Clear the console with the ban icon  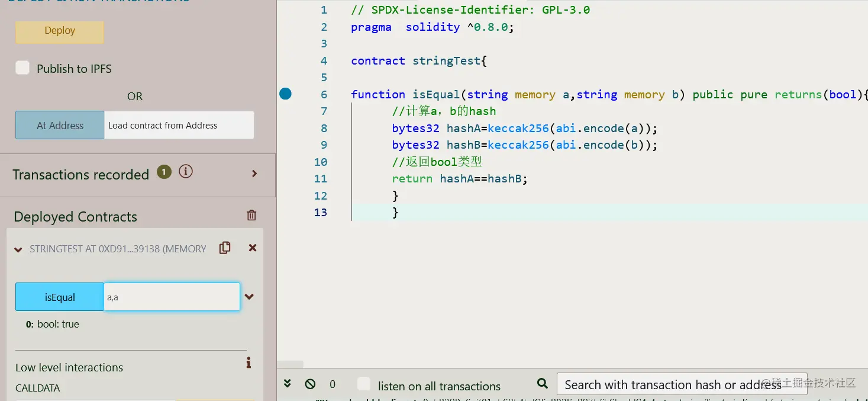[x=310, y=384]
